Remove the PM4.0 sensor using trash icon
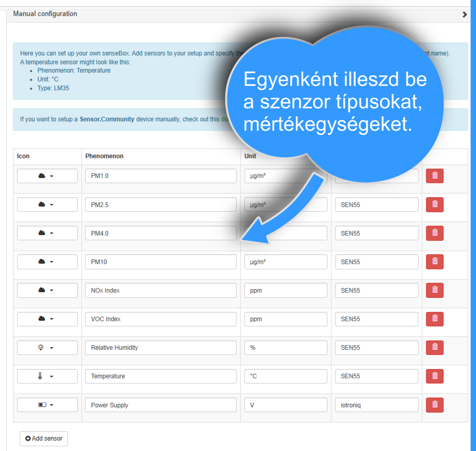 [x=434, y=233]
